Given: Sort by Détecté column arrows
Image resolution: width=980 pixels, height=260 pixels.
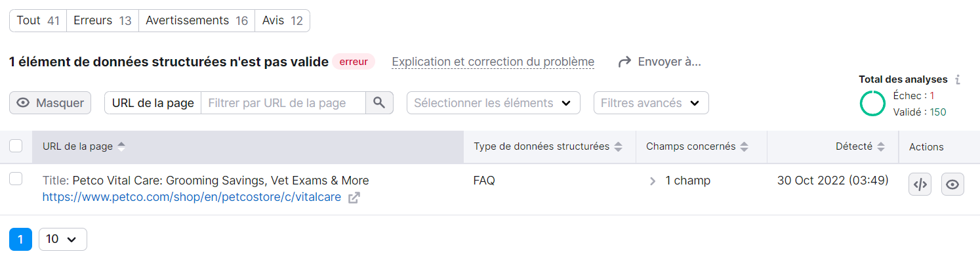Looking at the screenshot, I should tap(881, 147).
